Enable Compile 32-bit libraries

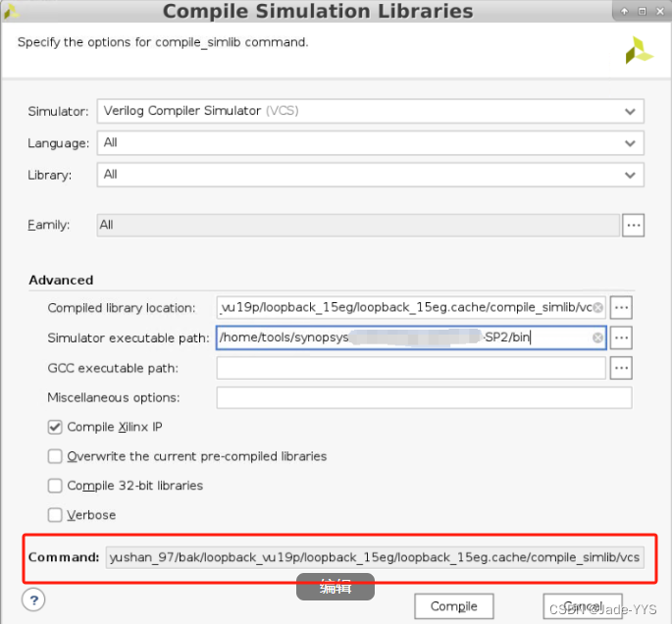[x=55, y=486]
